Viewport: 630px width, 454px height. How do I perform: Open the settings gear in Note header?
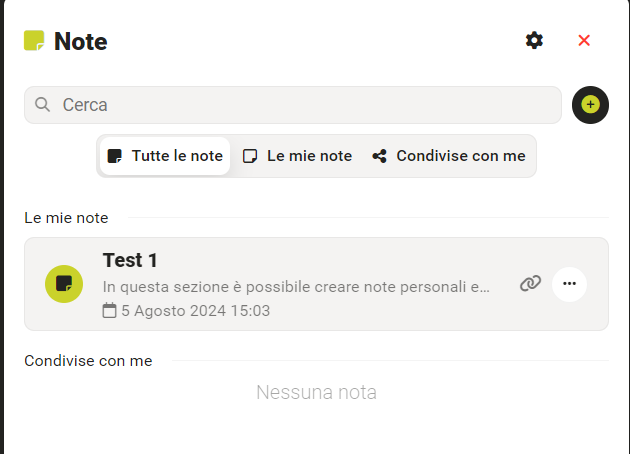click(x=535, y=40)
